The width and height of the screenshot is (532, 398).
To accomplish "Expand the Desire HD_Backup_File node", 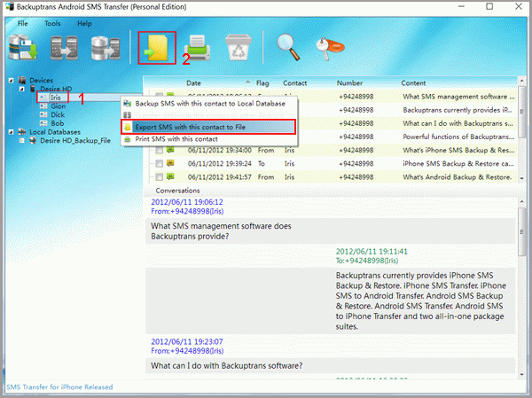I will click(21, 140).
